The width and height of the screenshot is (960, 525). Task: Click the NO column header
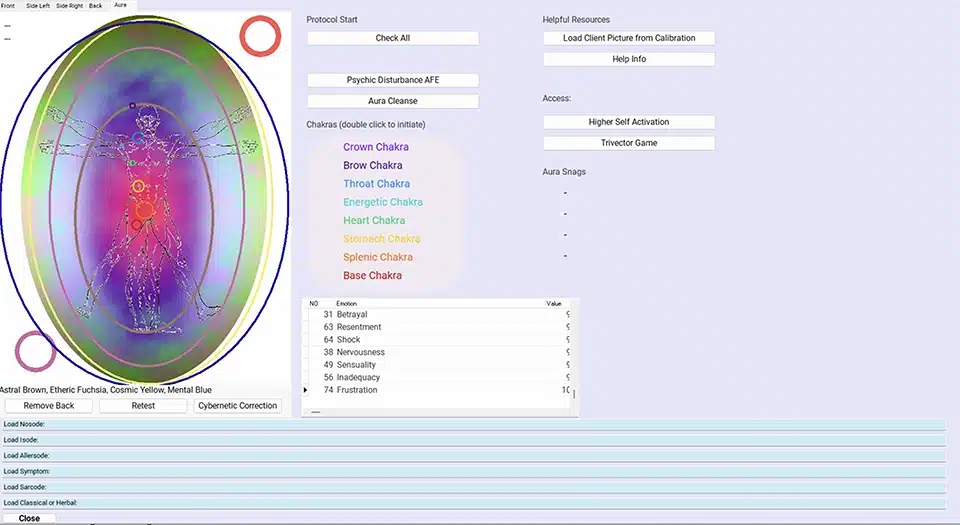coord(313,303)
